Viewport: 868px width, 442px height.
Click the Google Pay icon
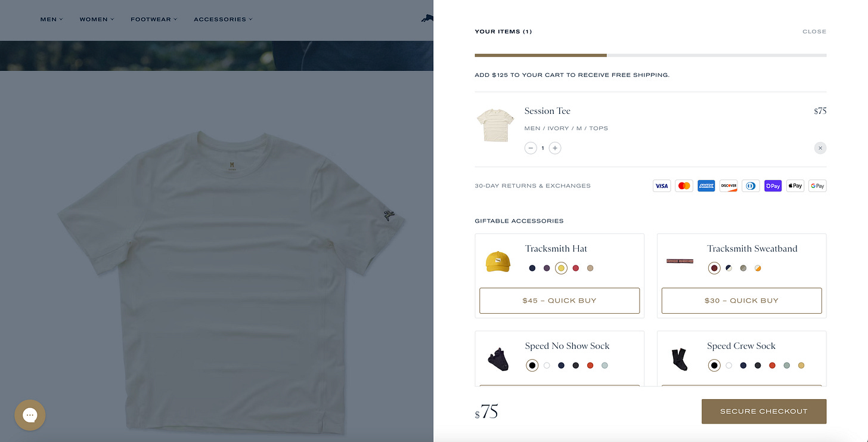tap(818, 186)
